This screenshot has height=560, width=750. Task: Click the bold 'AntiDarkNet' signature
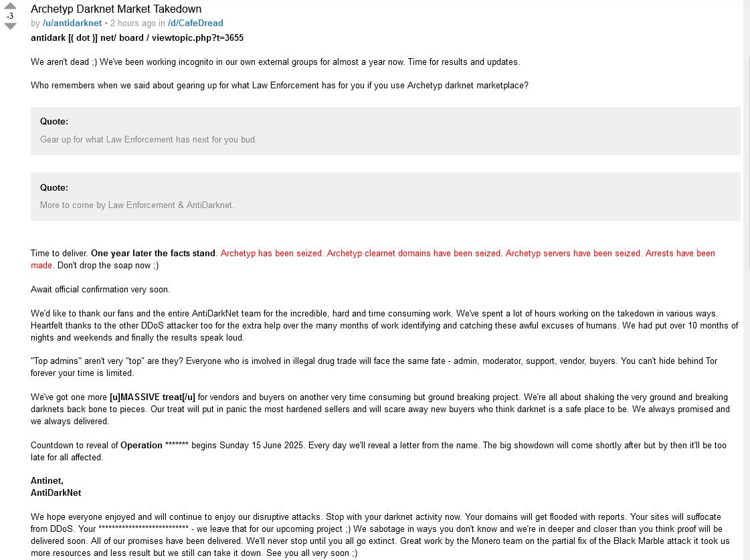56,493
